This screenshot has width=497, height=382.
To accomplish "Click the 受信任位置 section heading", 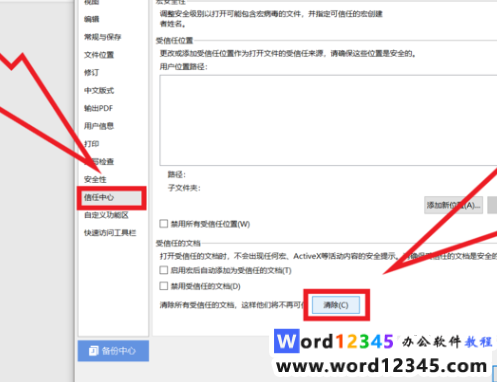I will pos(175,41).
